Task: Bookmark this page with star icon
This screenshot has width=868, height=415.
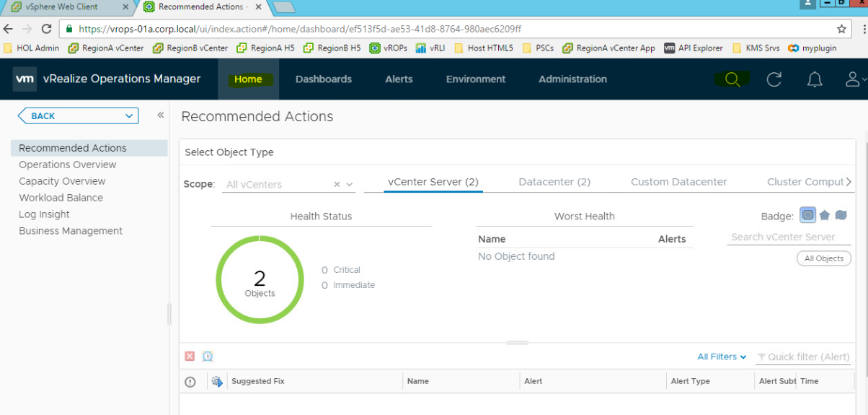Action: (841, 29)
